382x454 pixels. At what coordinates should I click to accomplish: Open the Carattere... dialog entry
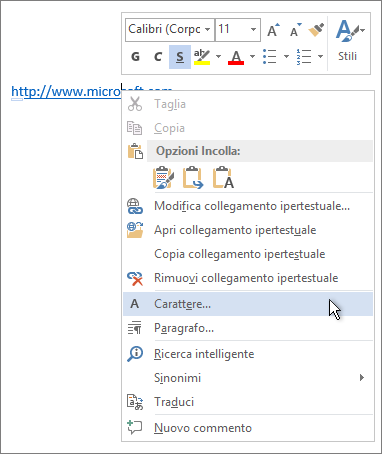click(x=248, y=304)
